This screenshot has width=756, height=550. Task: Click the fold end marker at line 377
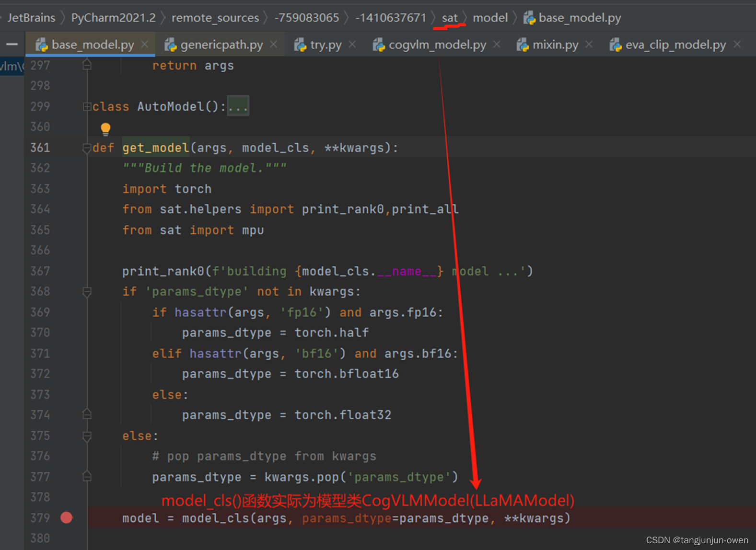pos(87,476)
